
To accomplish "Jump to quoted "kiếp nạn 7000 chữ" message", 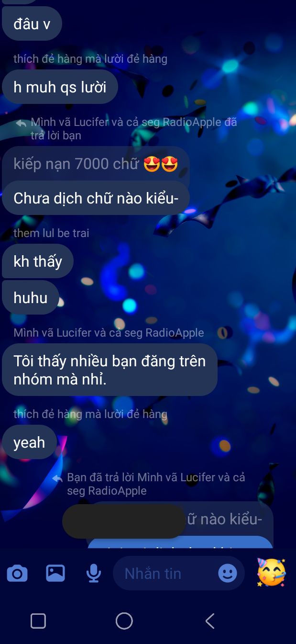I will point(96,164).
